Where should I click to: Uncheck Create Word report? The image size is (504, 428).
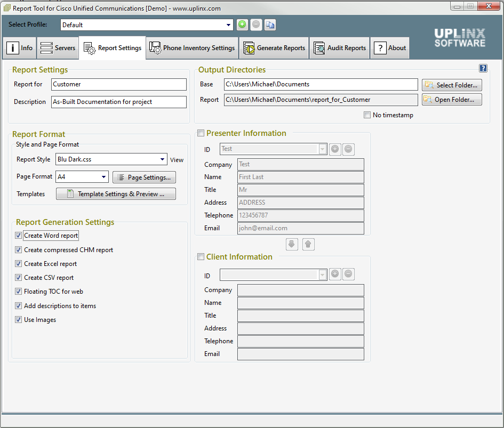click(18, 236)
